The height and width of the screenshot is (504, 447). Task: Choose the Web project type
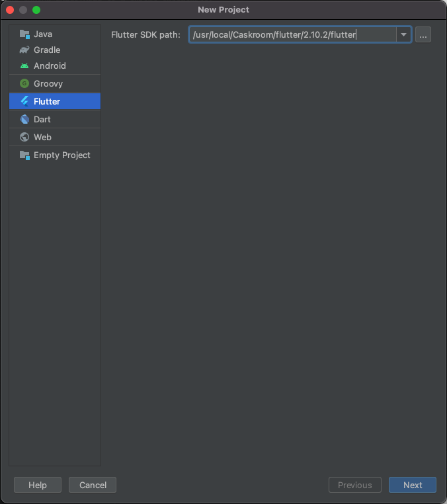55,138
